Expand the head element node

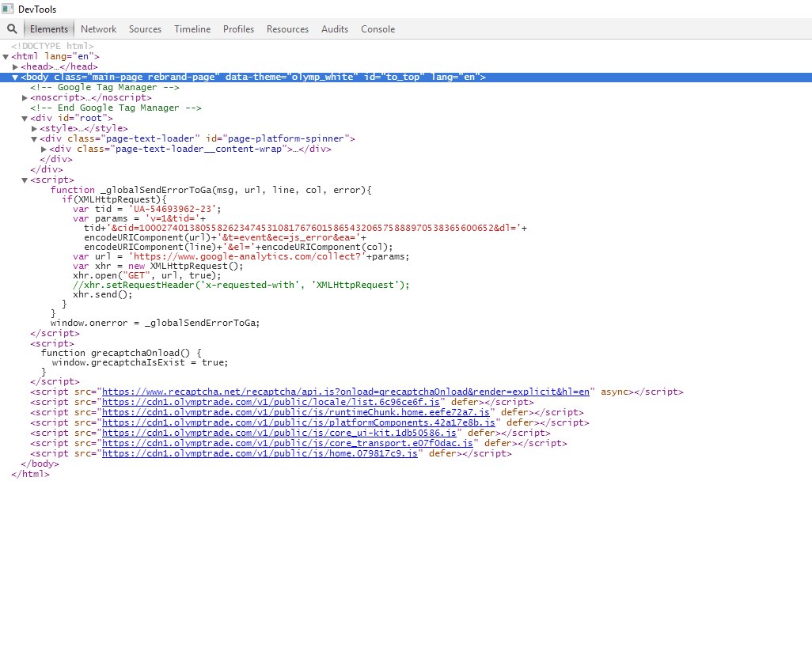click(x=16, y=66)
